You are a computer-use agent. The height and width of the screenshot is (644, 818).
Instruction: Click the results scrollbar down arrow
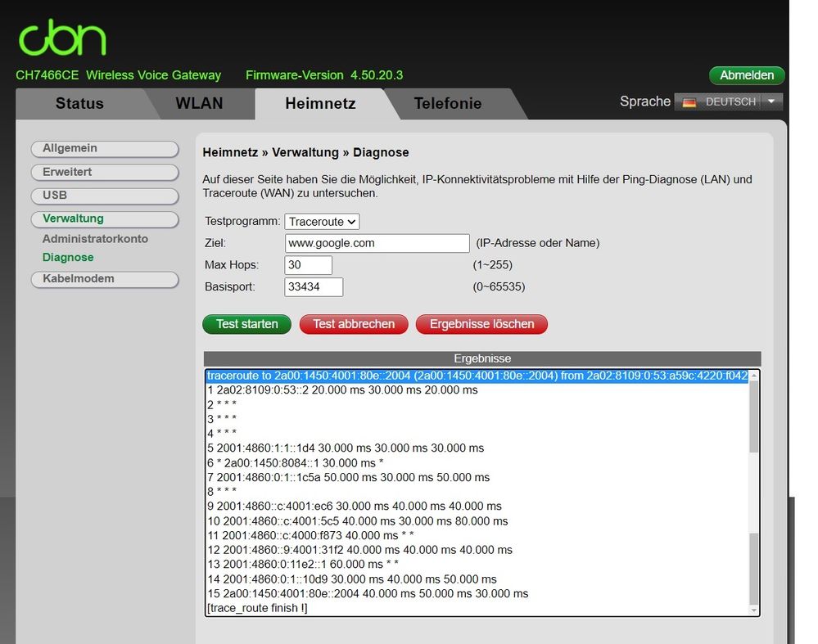point(754,610)
